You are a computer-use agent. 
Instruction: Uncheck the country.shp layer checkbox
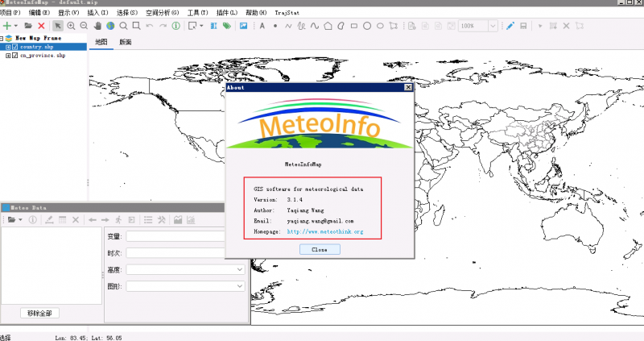[15, 47]
